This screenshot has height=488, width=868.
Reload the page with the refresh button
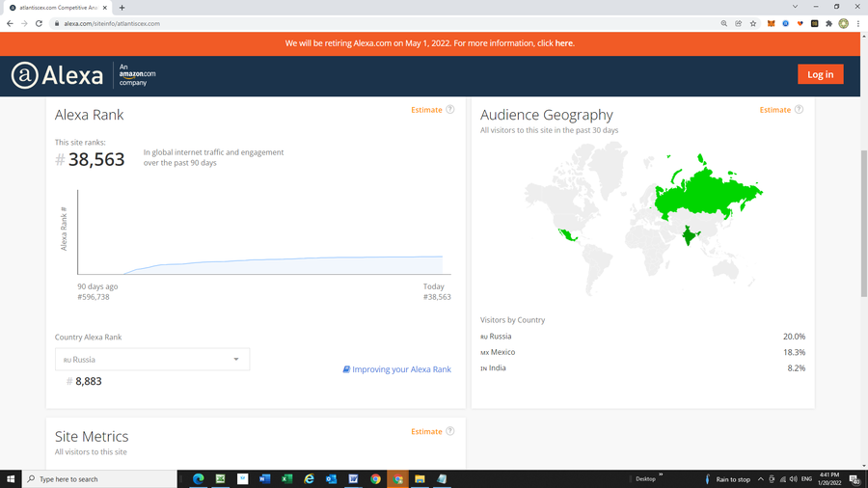click(39, 23)
